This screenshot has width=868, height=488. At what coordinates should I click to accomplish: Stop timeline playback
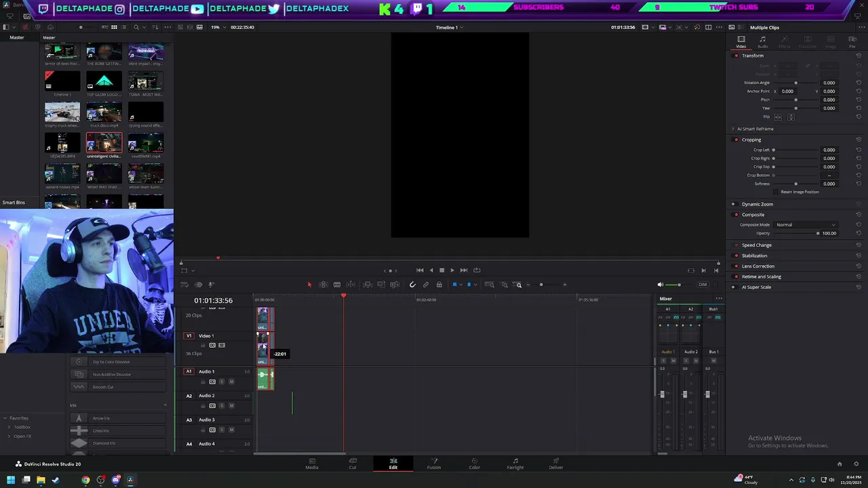coord(441,270)
